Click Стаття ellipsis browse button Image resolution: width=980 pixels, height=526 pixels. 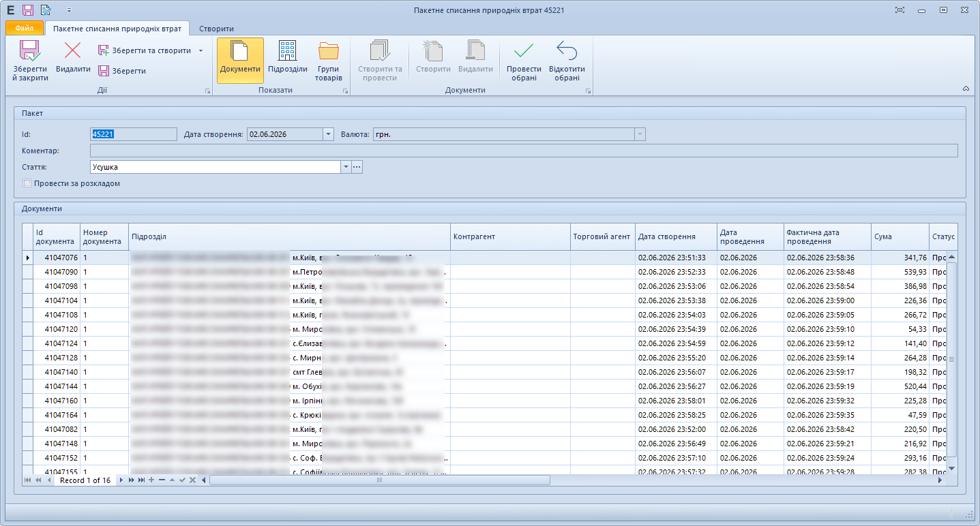(357, 167)
